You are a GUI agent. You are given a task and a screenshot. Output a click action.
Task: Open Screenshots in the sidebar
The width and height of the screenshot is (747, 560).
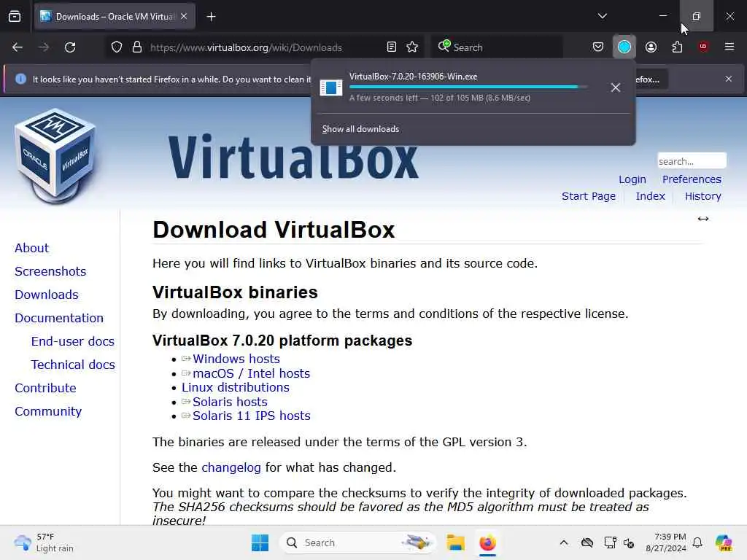pos(50,271)
